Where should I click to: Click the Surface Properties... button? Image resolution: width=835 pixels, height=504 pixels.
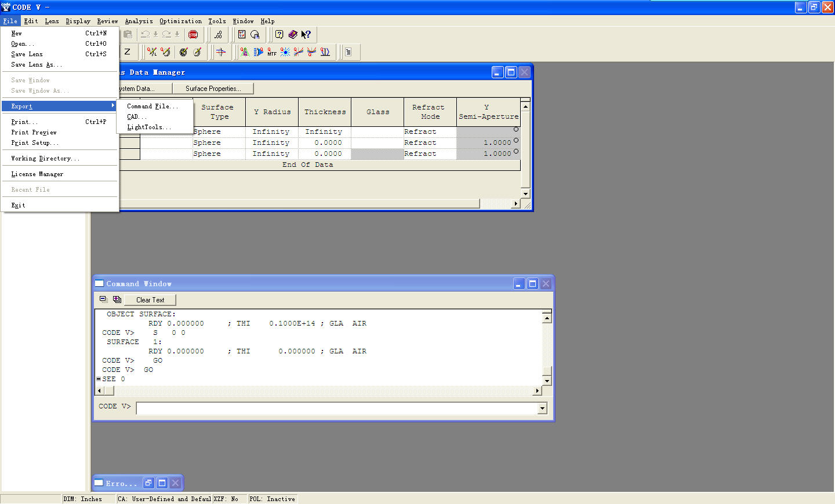[x=213, y=89]
